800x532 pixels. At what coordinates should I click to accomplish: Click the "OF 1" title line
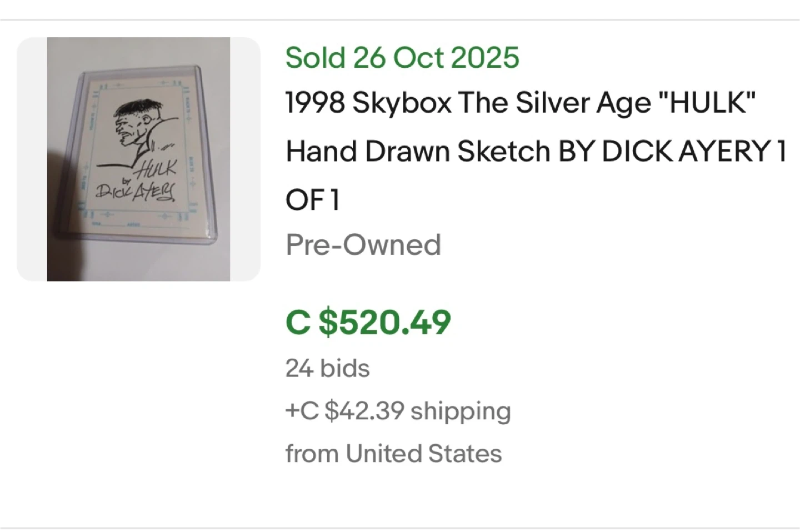pos(312,200)
